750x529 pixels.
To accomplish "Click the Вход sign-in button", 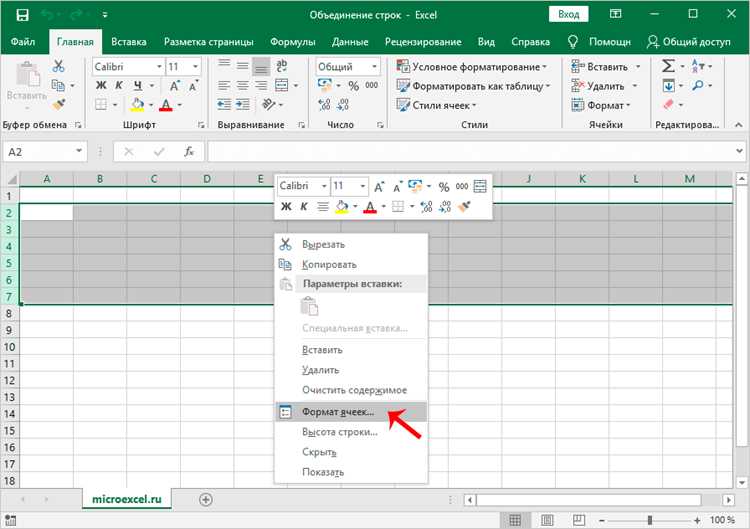I will coord(568,14).
